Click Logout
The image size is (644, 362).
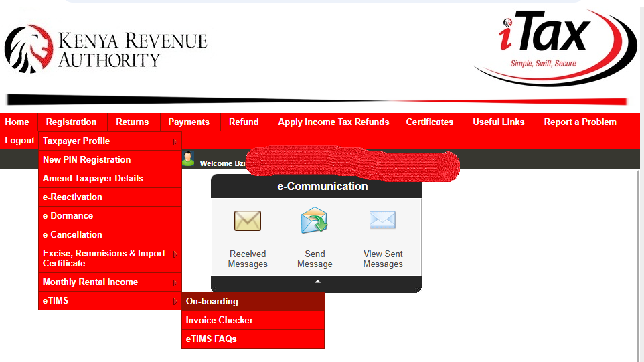pos(19,141)
